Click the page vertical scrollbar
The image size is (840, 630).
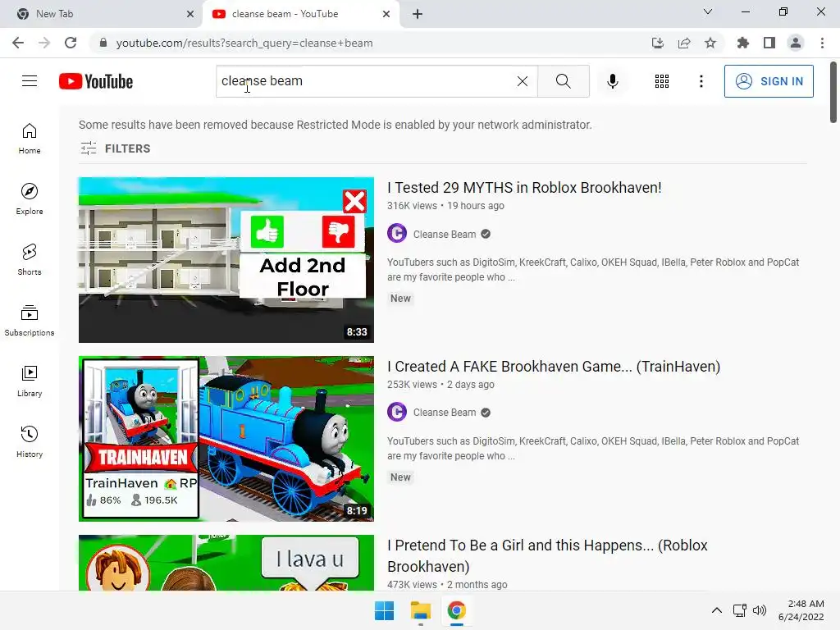833,92
